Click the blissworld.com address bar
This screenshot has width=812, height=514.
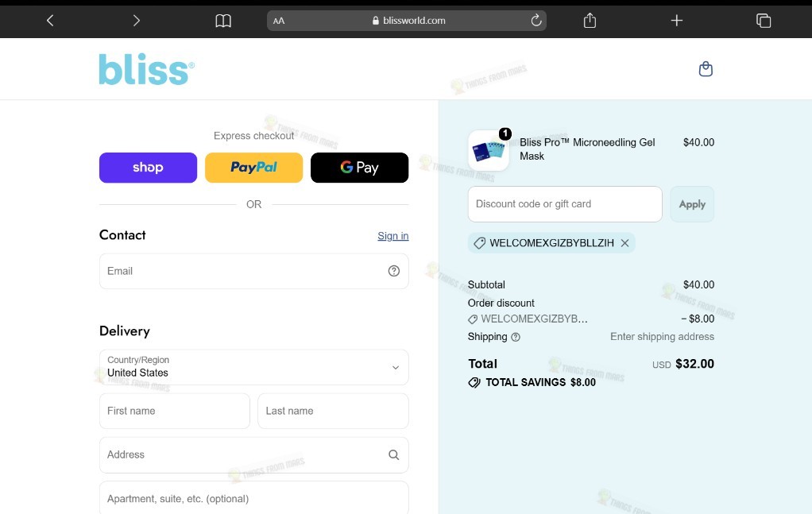(407, 21)
